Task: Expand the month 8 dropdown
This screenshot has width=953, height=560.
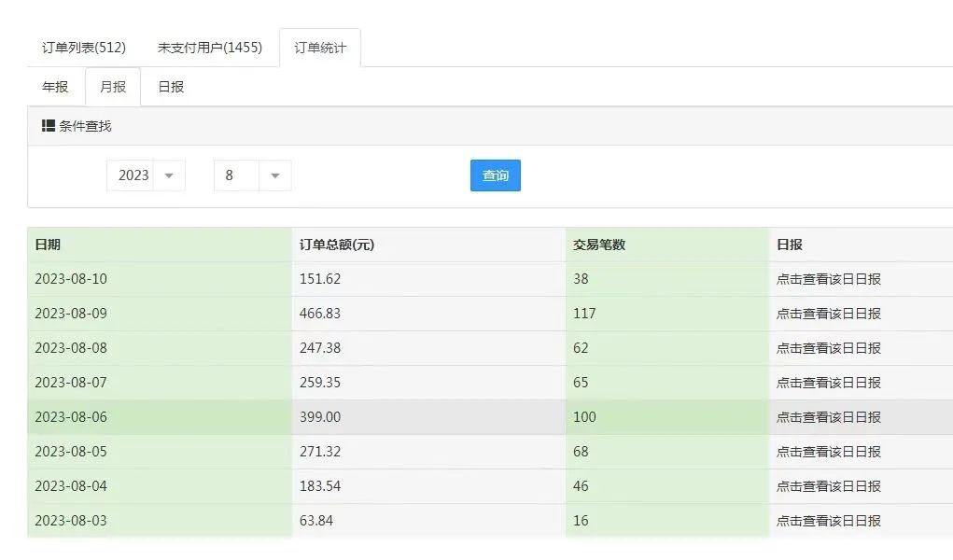Action: pos(252,175)
